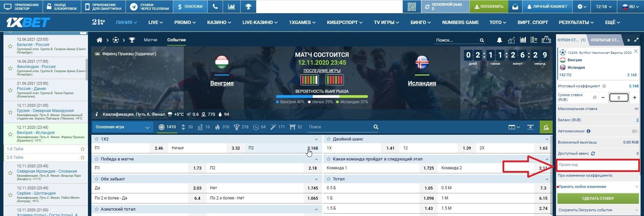The image size is (644, 216).
Task: Favorite the Бельгия - Россия match star
Action: pyautogui.click(x=10, y=46)
